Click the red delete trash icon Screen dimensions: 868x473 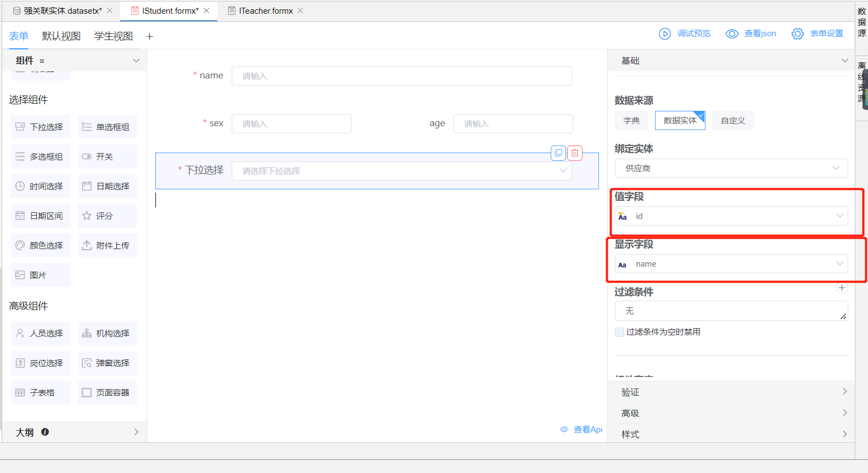click(x=574, y=153)
